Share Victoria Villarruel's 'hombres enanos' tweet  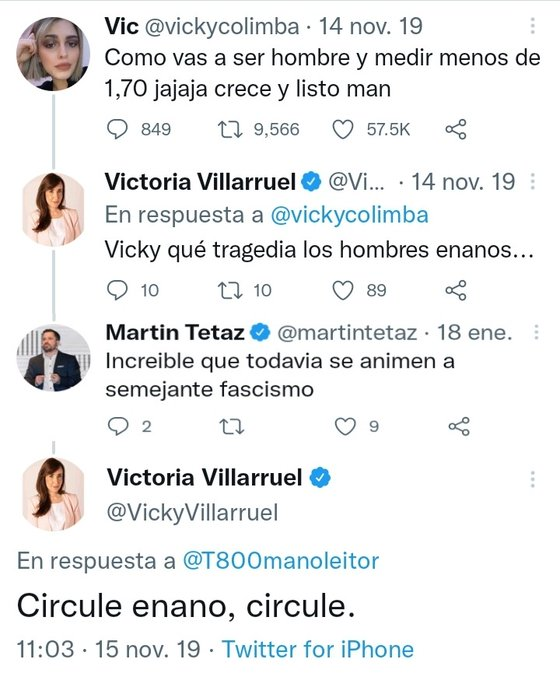click(x=456, y=290)
